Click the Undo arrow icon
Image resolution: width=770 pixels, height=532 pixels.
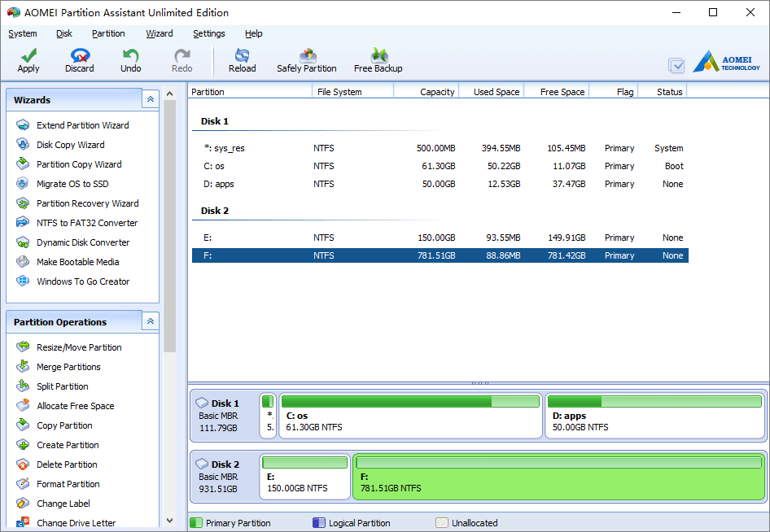click(x=130, y=55)
